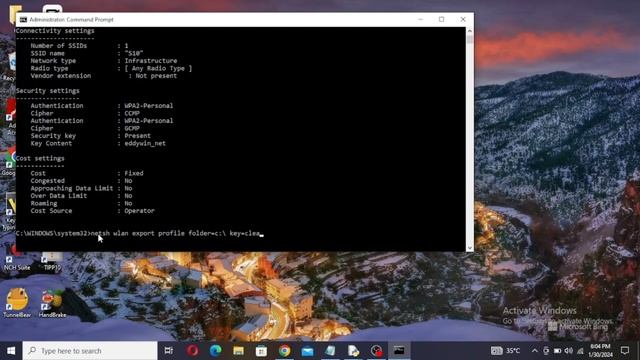640x360 pixels.
Task: Click the Vendor extension Not present row
Action: tap(104, 76)
